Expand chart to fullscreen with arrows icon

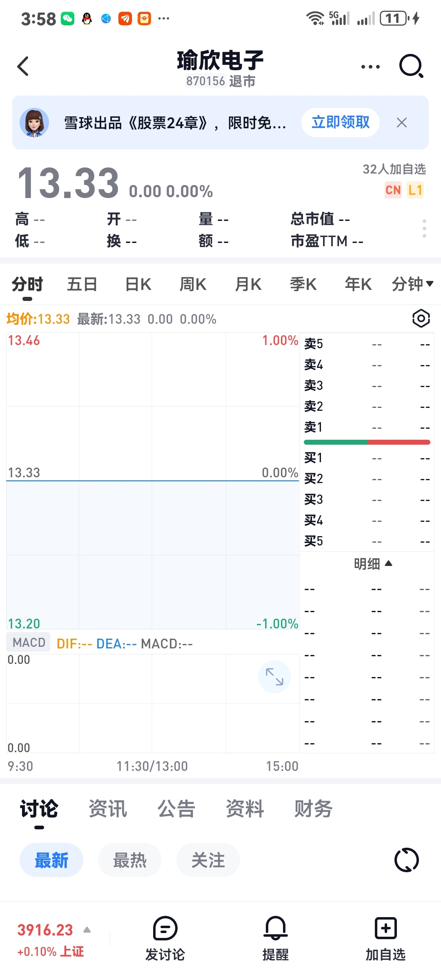(274, 677)
